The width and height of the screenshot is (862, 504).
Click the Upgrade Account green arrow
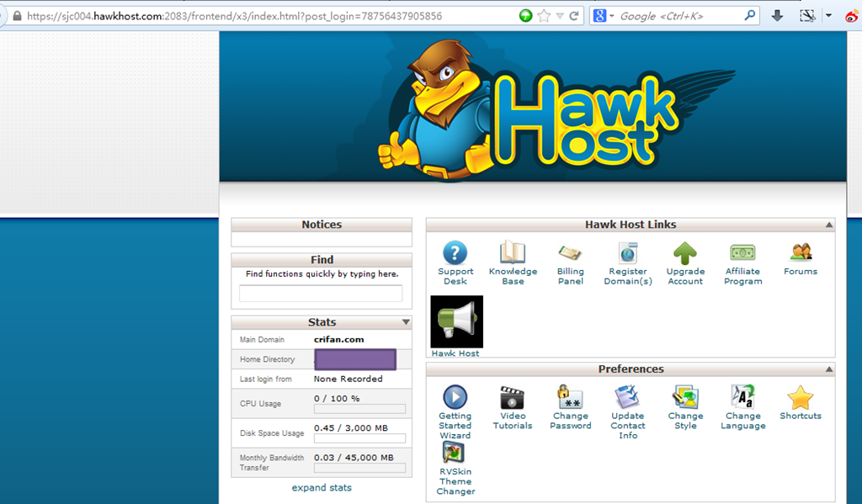pyautogui.click(x=685, y=253)
